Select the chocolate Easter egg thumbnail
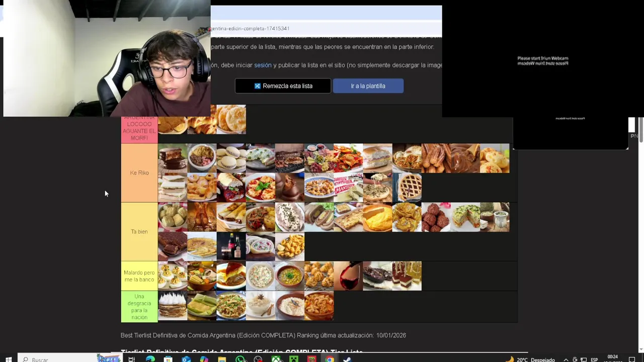The image size is (644, 362). (x=290, y=188)
